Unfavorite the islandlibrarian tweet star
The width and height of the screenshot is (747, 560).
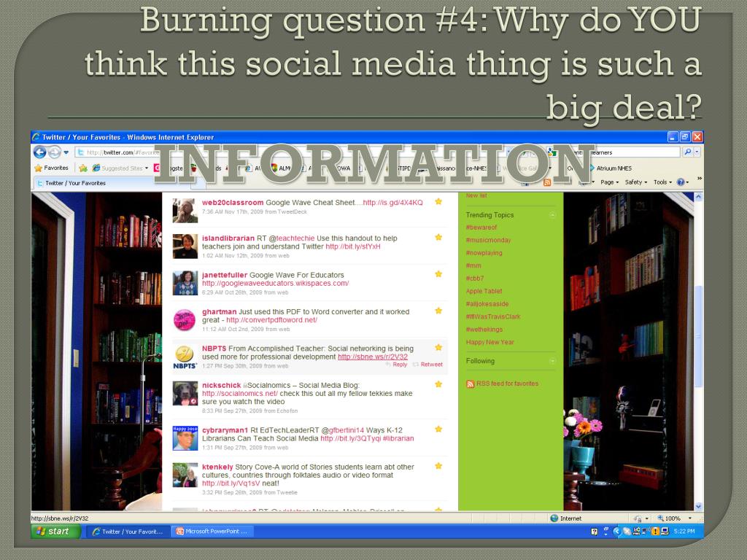point(438,237)
